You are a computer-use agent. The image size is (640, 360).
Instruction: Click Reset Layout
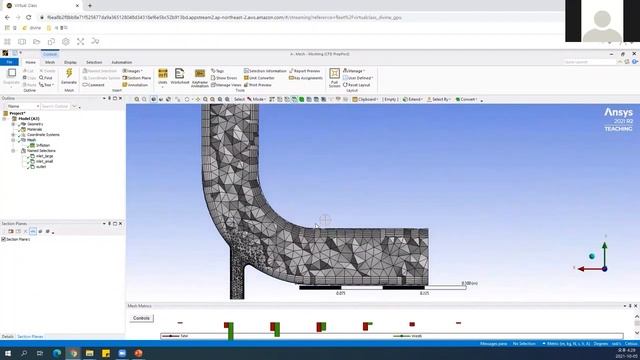click(x=356, y=85)
